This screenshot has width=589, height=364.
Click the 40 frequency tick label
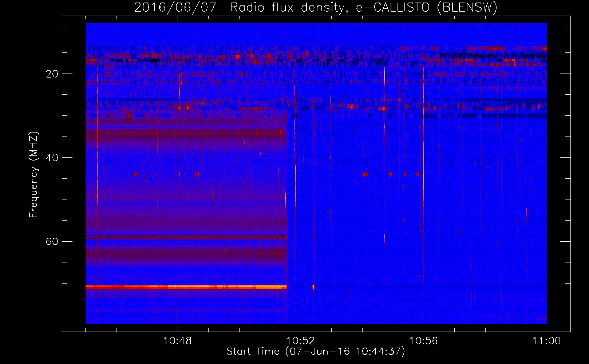52,158
